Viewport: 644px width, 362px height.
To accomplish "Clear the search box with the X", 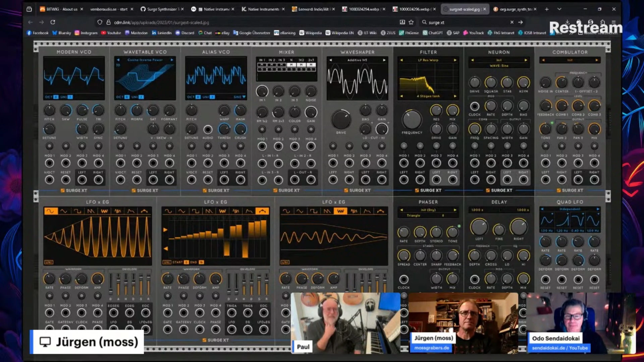I will pos(512,22).
